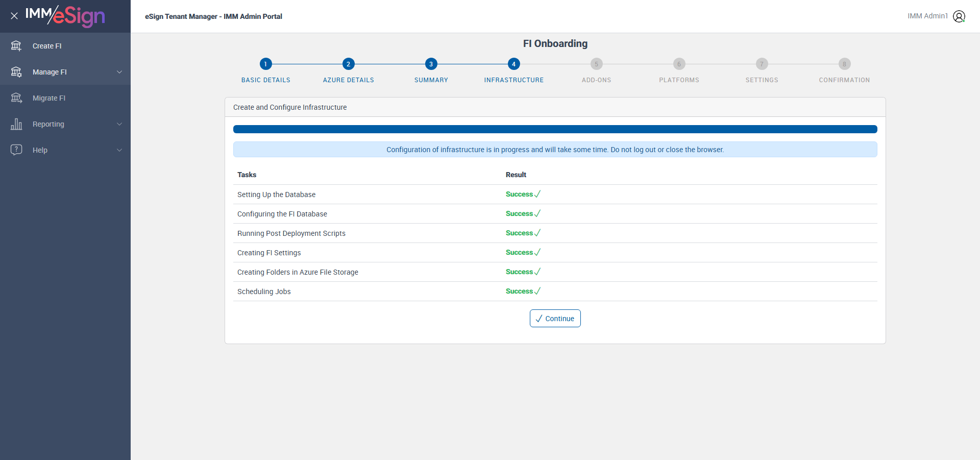
Task: Click the Manage FI bank gear icon
Action: pos(16,72)
